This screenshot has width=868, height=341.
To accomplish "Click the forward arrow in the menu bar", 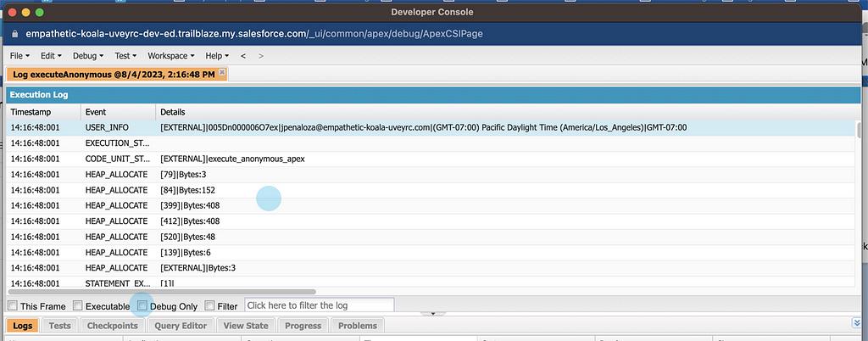I will click(x=260, y=56).
